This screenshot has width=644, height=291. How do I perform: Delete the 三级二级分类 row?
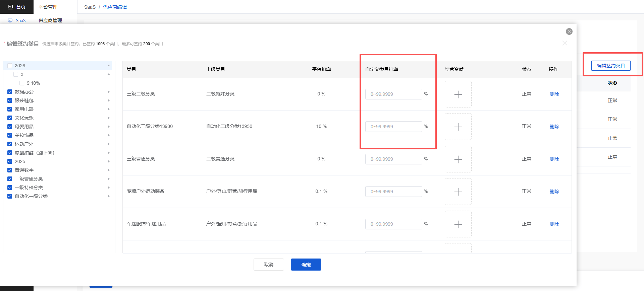pyautogui.click(x=554, y=94)
